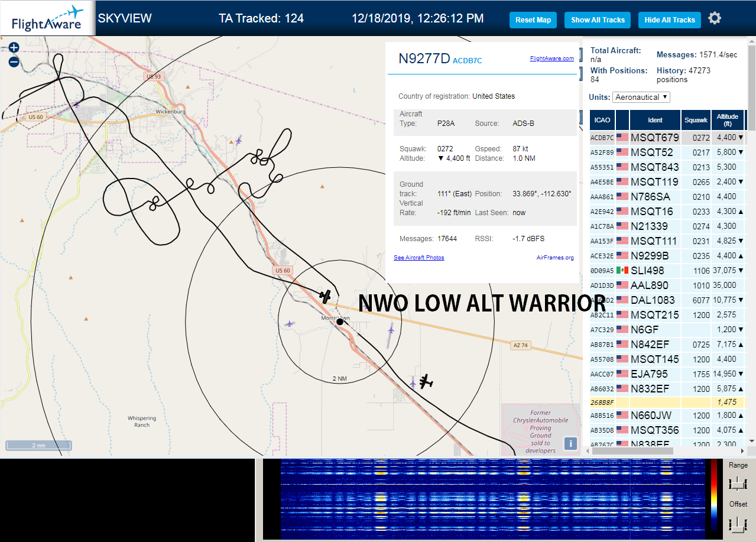Select the MSQT843 aircraft row
Image resolution: width=756 pixels, height=542 pixels.
(667, 167)
